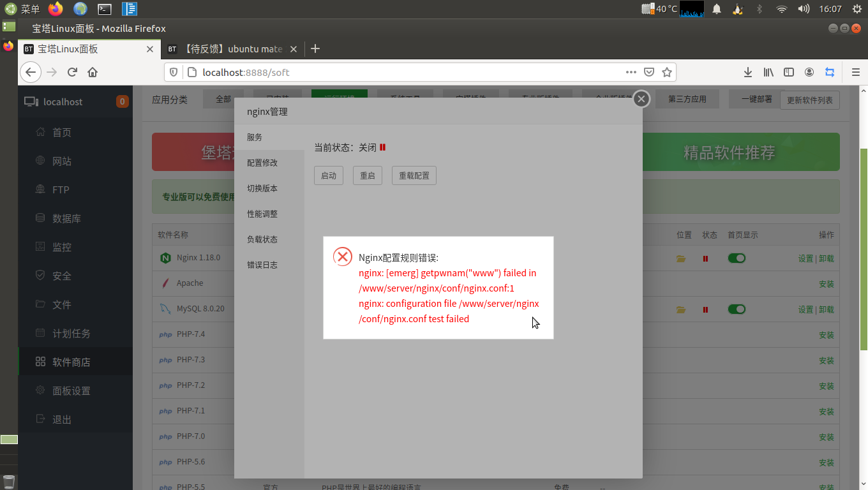868x490 pixels.
Task: Open MySQL install folder location icon
Action: pos(681,309)
